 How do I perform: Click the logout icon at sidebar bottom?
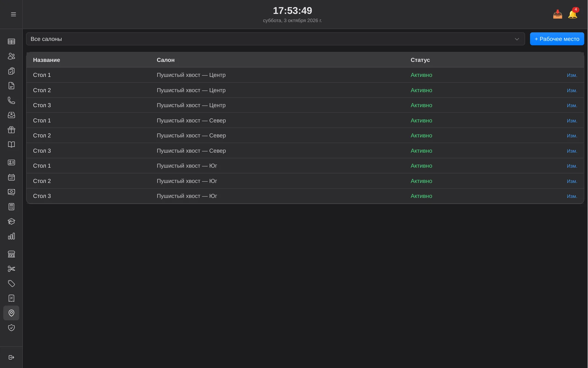[x=11, y=357]
